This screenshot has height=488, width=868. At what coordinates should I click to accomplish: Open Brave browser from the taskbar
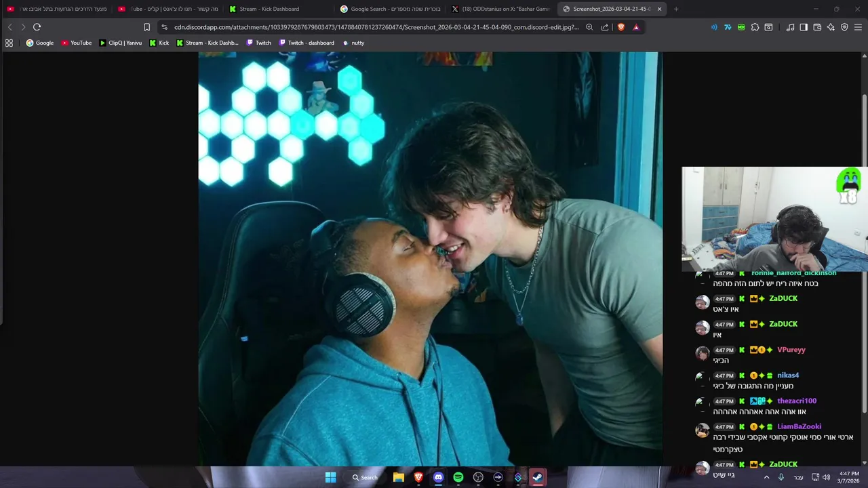(418, 477)
